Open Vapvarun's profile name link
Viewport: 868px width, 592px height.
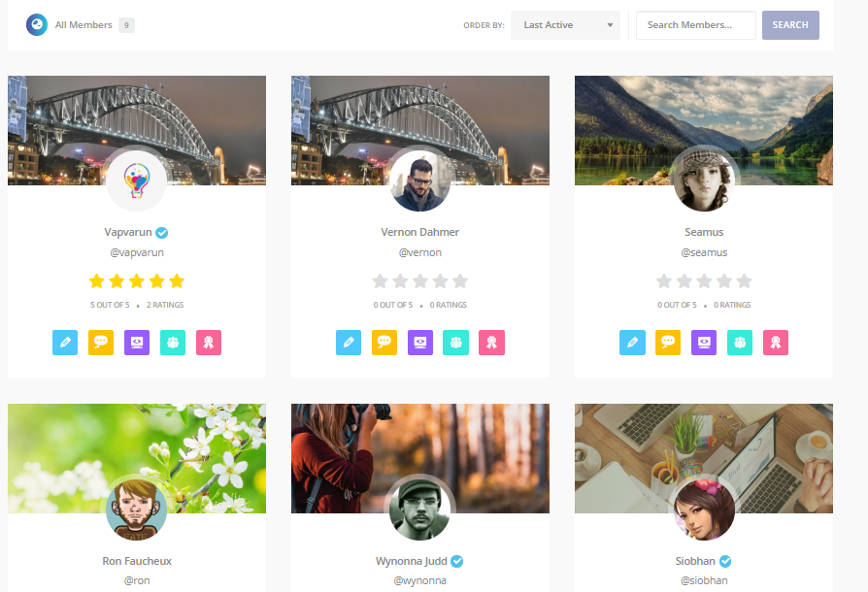(128, 232)
